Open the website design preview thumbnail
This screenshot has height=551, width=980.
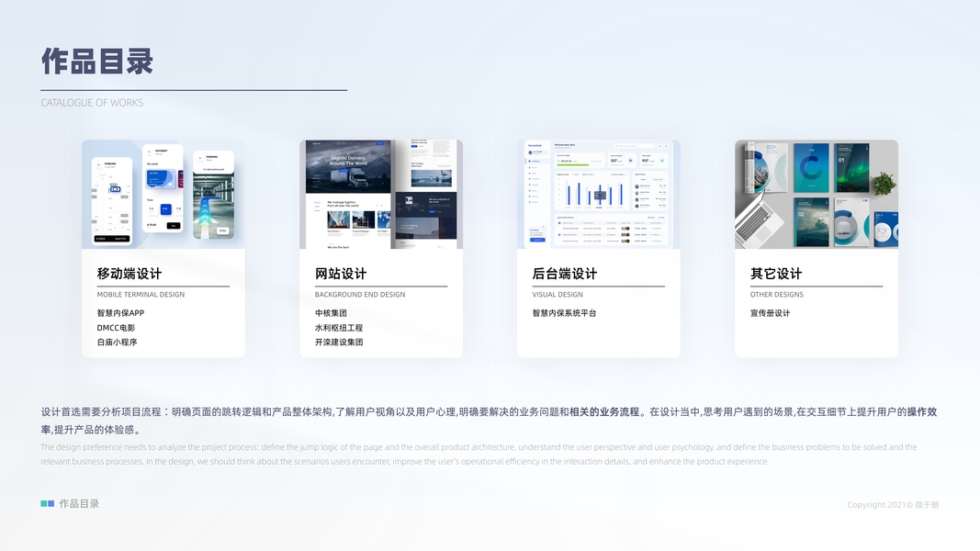click(x=381, y=195)
